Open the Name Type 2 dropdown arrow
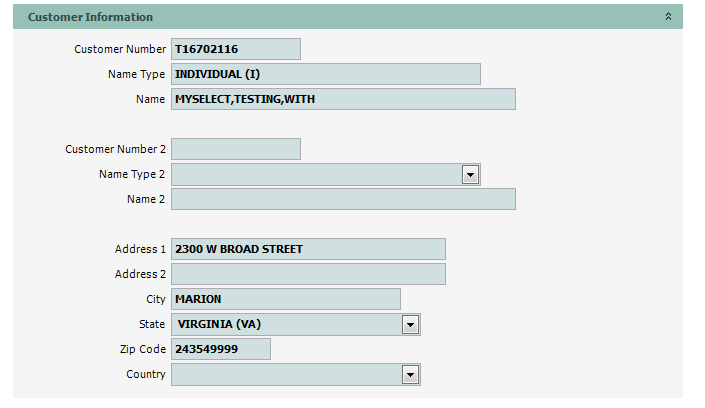The image size is (705, 408). (x=470, y=174)
